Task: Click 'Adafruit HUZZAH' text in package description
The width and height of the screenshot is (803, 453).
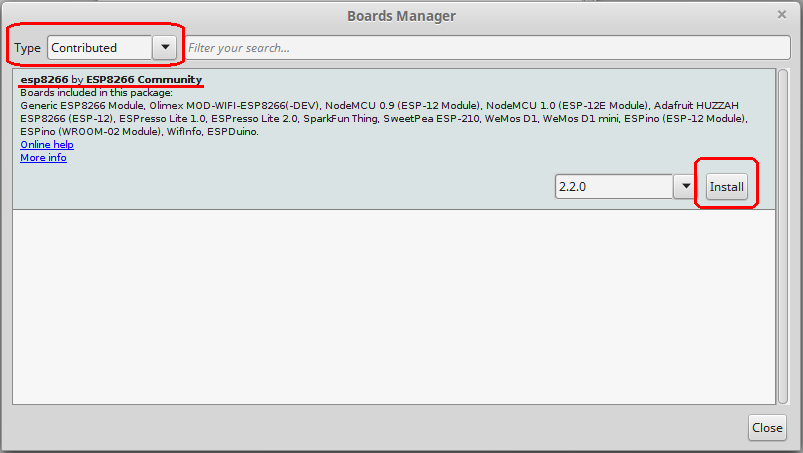Action: tap(696, 105)
